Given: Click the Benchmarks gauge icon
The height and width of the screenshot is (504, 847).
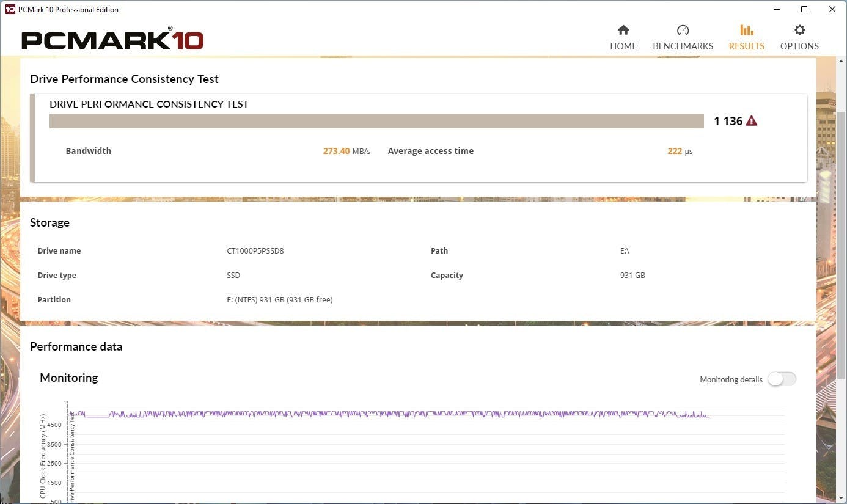Looking at the screenshot, I should [x=683, y=30].
